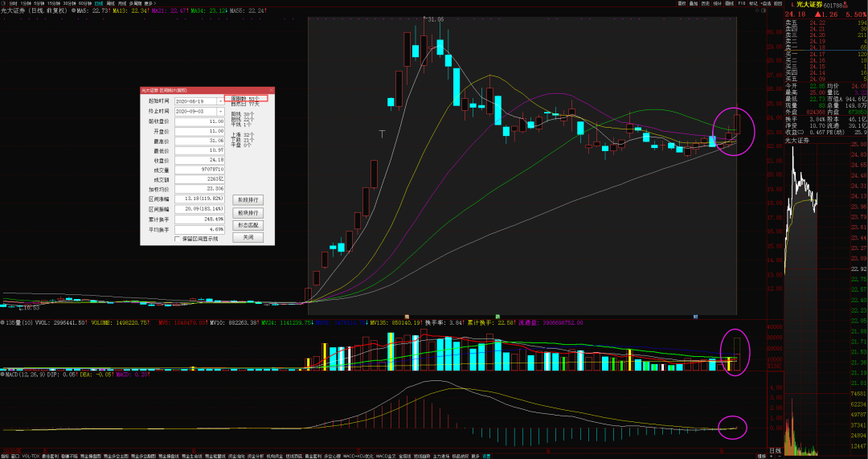The image size is (868, 459).
Task: Open F10 company info
Action: (741, 3)
